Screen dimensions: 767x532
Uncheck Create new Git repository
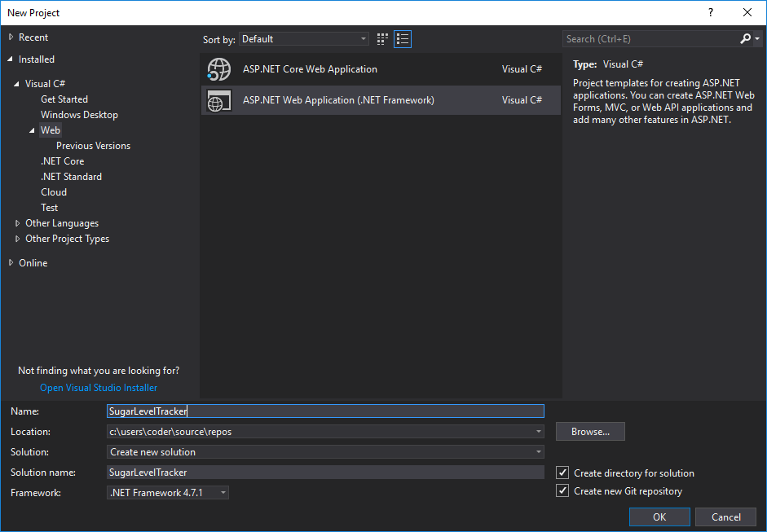click(562, 491)
